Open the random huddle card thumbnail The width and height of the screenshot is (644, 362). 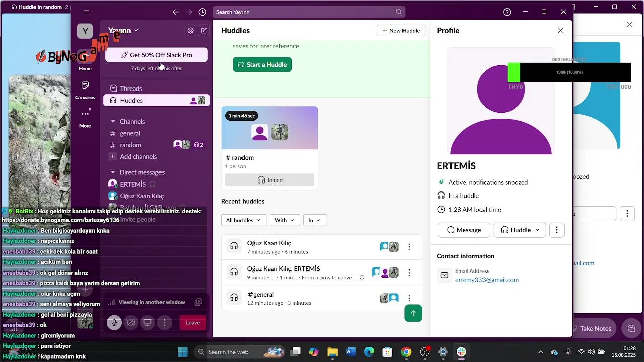(x=270, y=128)
